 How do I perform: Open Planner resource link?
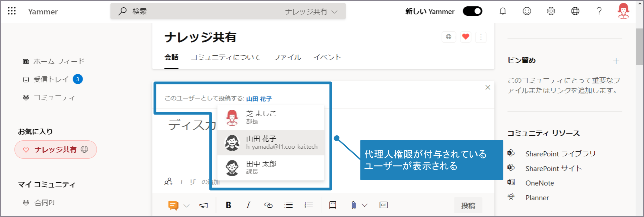[537, 198]
